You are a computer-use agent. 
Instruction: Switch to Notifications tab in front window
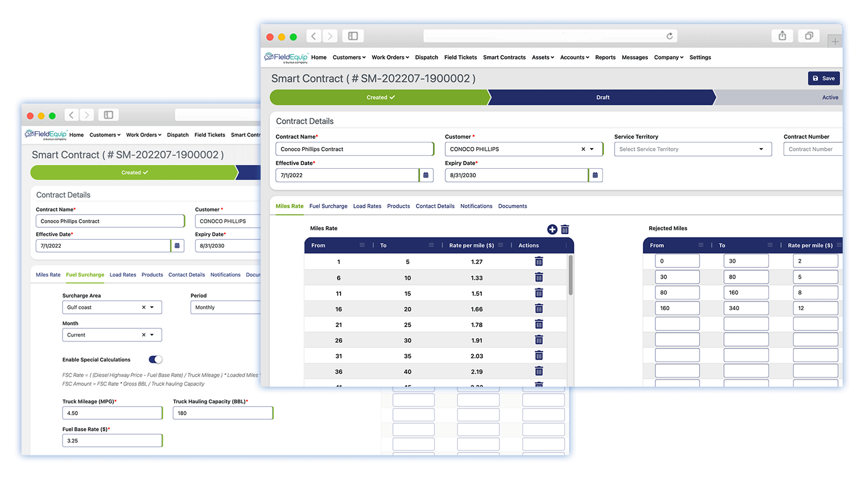click(476, 206)
